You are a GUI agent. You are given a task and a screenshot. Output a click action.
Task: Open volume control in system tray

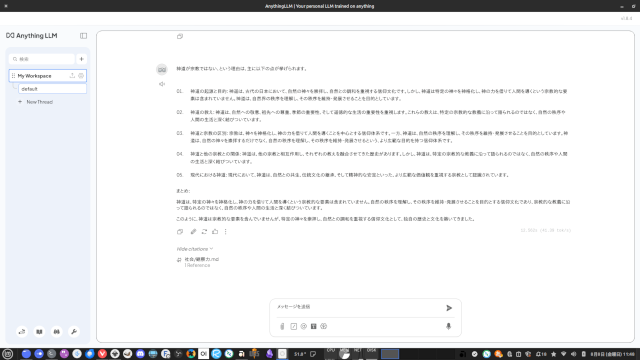[x=573, y=354]
